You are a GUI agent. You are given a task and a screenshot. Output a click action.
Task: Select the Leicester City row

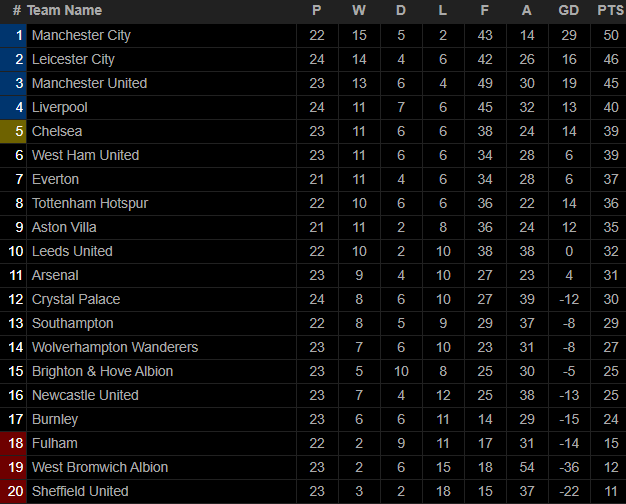[313, 60]
